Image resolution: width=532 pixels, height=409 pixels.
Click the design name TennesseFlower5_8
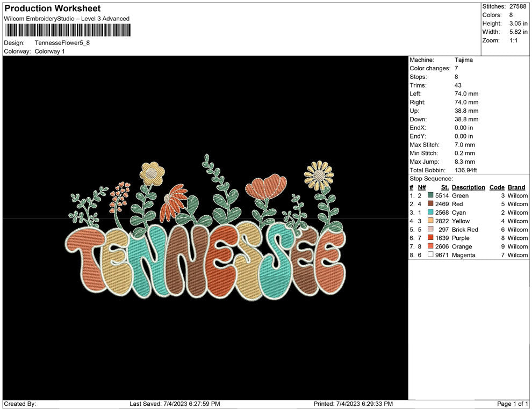click(x=62, y=43)
